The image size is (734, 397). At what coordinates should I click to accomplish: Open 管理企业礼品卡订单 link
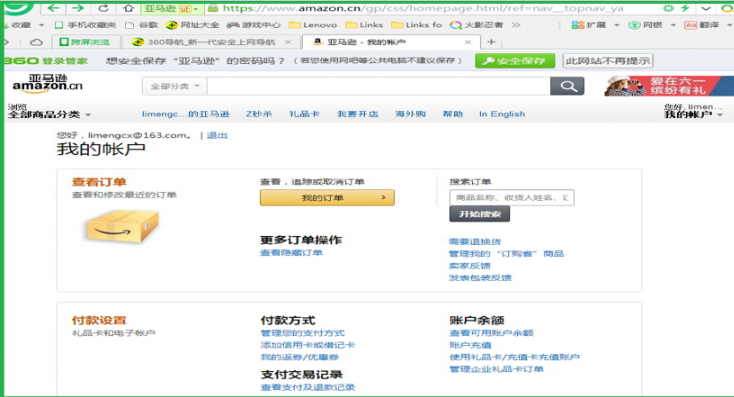[x=497, y=369]
